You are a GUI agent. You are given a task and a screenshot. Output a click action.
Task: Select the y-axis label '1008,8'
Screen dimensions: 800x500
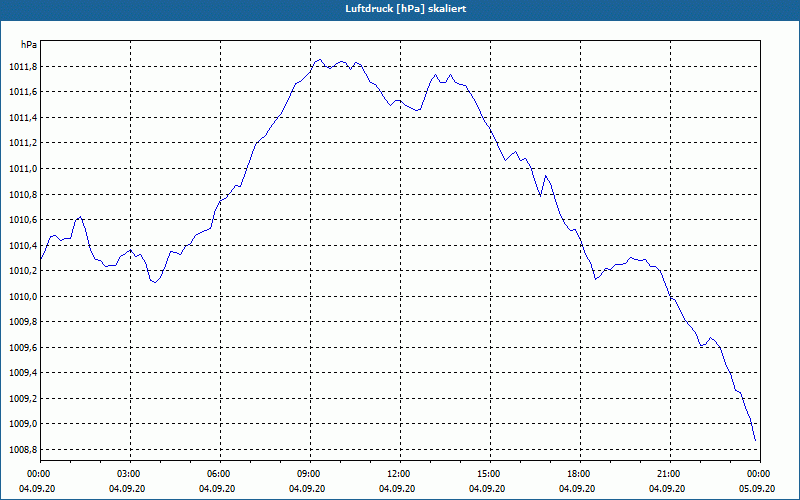tap(23, 449)
